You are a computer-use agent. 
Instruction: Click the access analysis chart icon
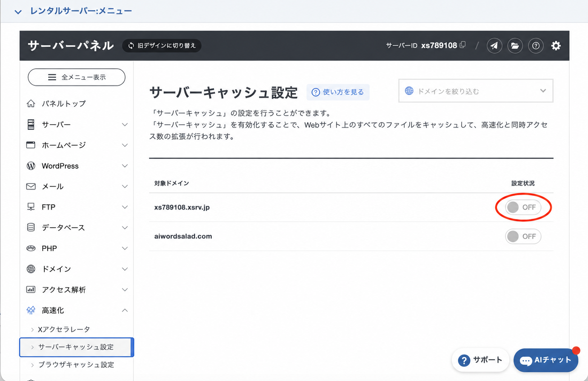point(31,290)
